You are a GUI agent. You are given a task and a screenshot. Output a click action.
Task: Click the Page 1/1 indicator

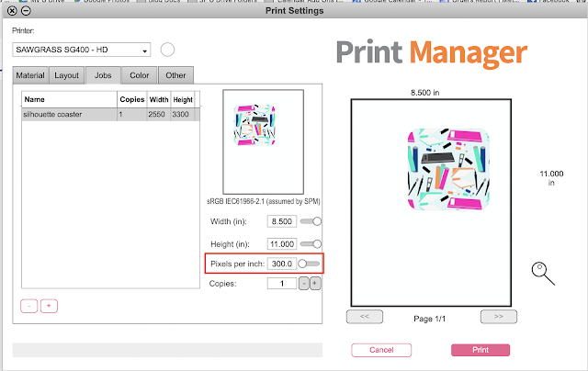pyautogui.click(x=429, y=319)
